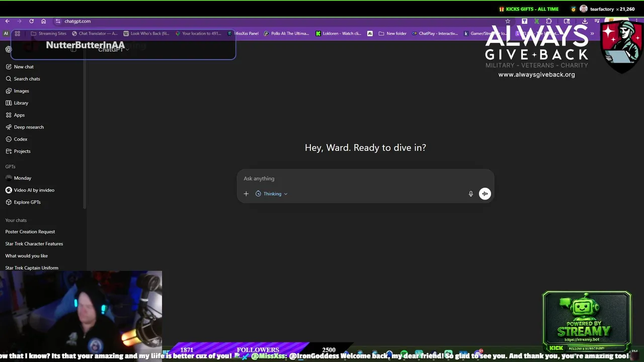644x362 pixels.
Task: Open the ChatGPT model selector dropdown
Action: click(114, 49)
